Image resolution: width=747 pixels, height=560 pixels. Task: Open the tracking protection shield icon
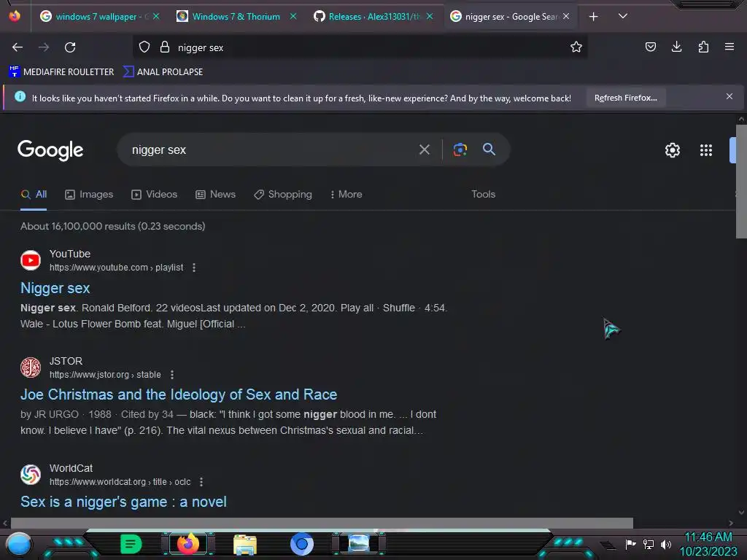144,47
